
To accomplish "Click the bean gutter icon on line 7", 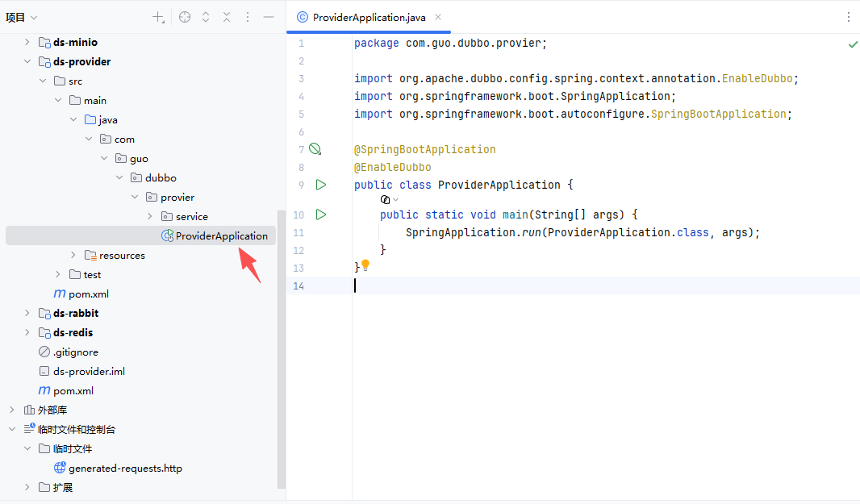I will click(x=315, y=148).
